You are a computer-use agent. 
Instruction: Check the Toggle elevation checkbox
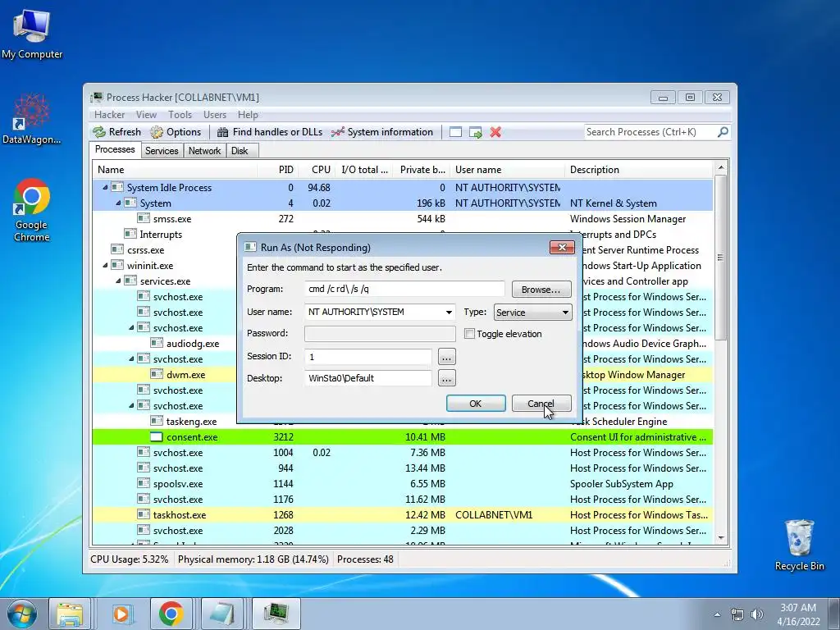click(x=470, y=334)
